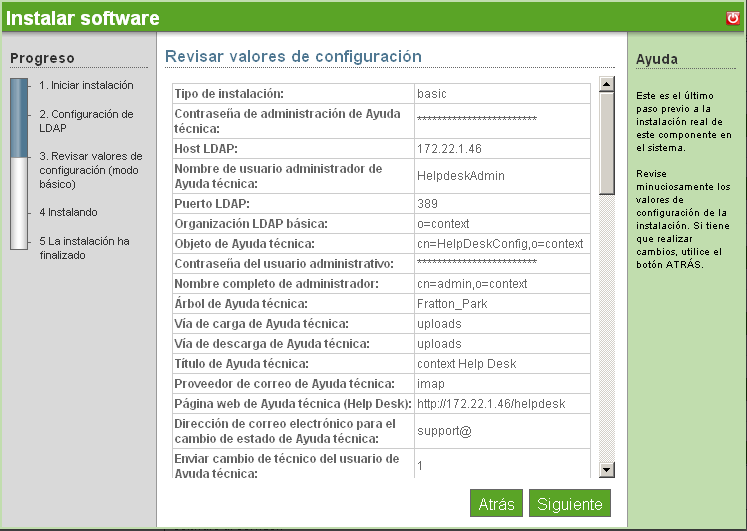The width and height of the screenshot is (747, 531).
Task: Click the scrollbar up arrow
Action: (606, 84)
